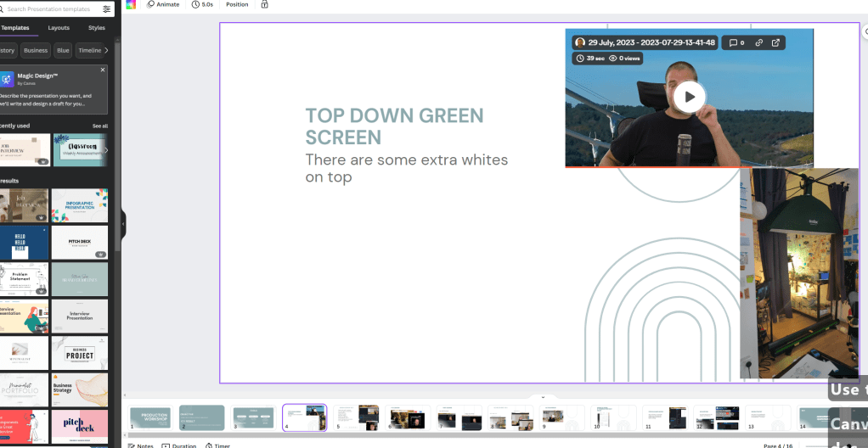Select the extra whites on top text
The image size is (868, 448).
click(407, 168)
